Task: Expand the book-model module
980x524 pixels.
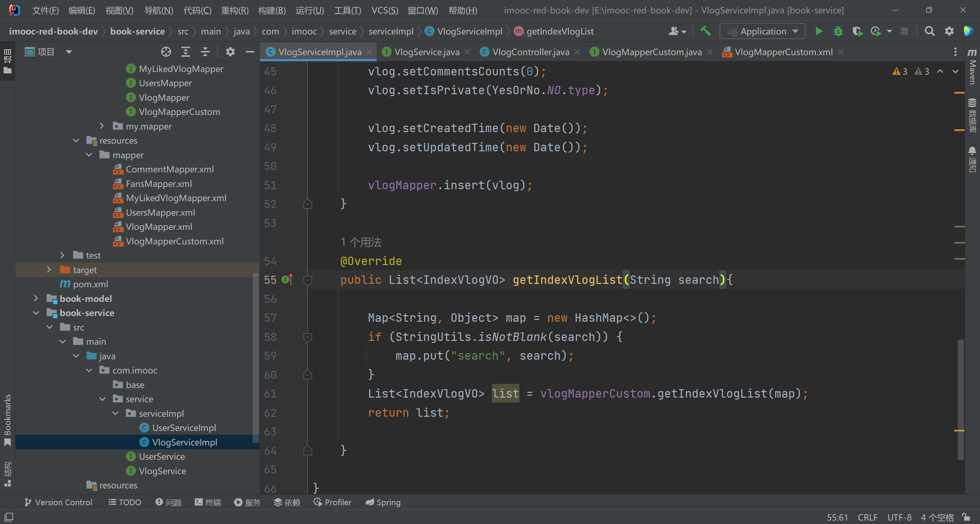Action: tap(36, 298)
